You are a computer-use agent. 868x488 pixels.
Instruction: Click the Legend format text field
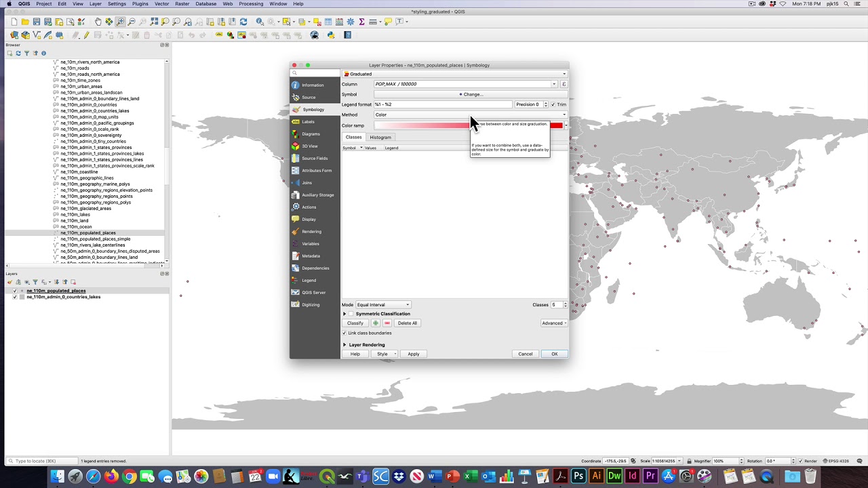tap(443, 104)
